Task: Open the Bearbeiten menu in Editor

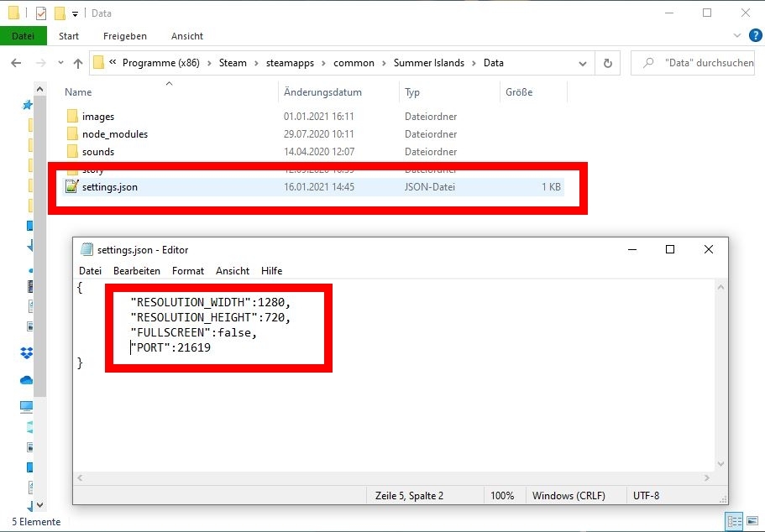Action: [x=136, y=271]
